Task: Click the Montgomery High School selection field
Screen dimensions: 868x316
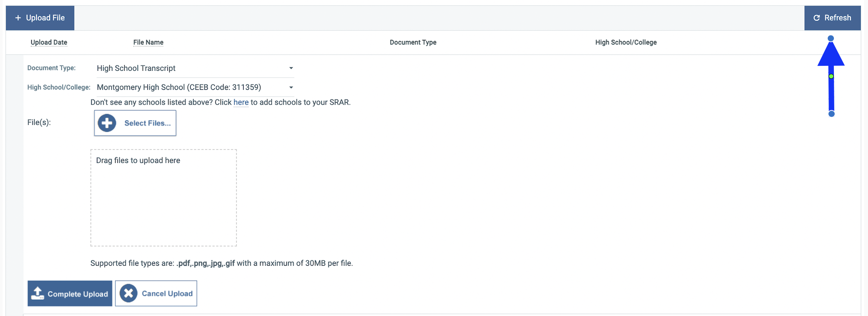Action: click(190, 88)
